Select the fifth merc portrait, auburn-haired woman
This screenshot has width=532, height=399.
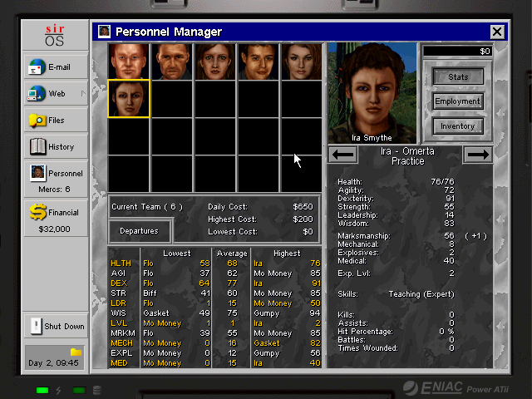coord(302,62)
